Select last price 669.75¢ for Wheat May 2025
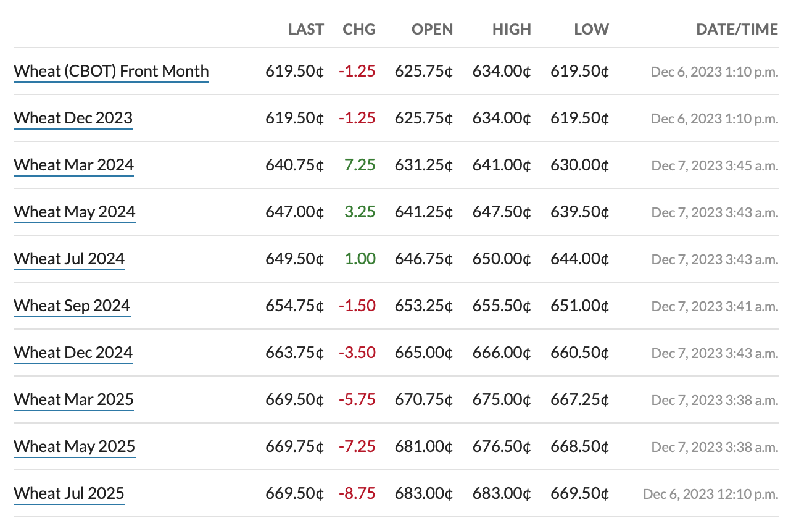 pos(295,447)
